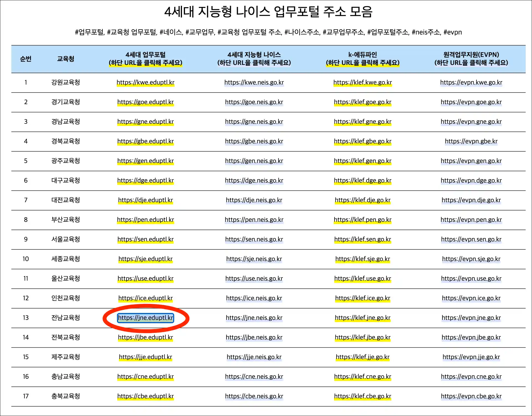Open https://kwe.eduptl.kr link for 강원교육청
The height and width of the screenshot is (416, 532).
click(x=145, y=82)
